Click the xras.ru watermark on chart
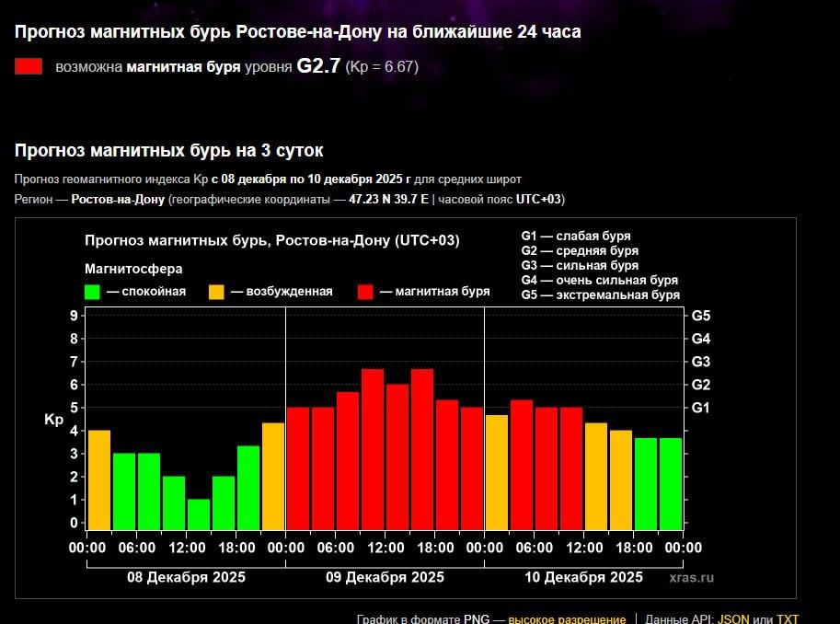Screen dimensions: 840x624 691,577
